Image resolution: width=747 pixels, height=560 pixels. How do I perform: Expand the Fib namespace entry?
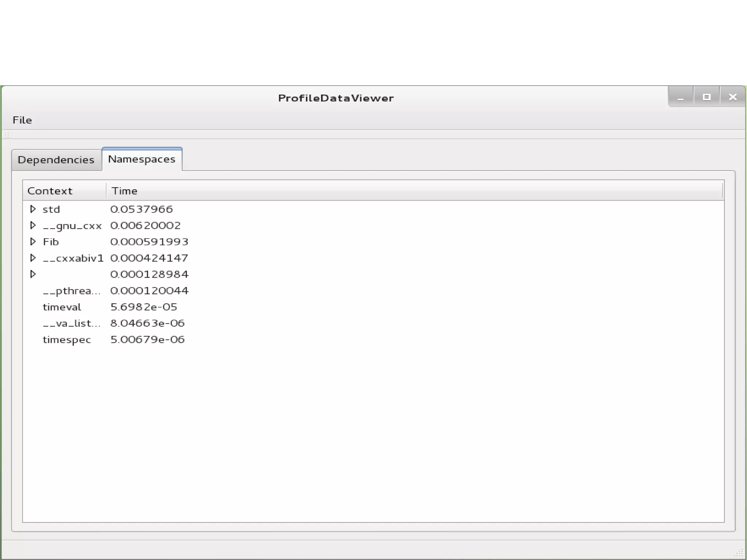click(x=33, y=242)
